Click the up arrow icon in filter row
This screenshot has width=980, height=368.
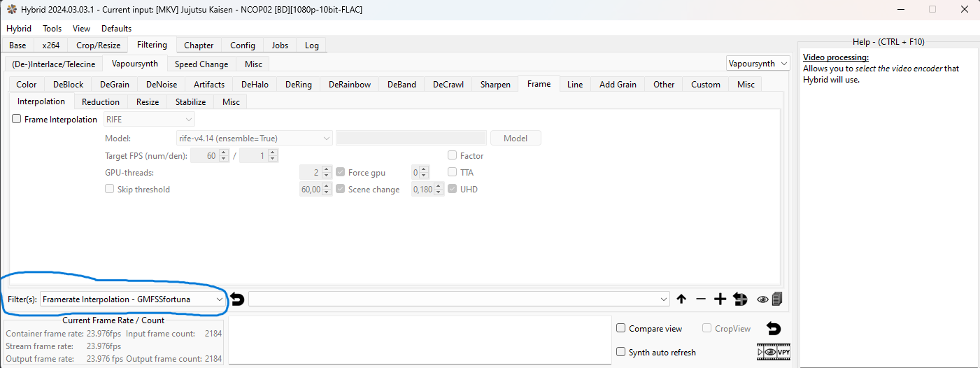coord(681,299)
